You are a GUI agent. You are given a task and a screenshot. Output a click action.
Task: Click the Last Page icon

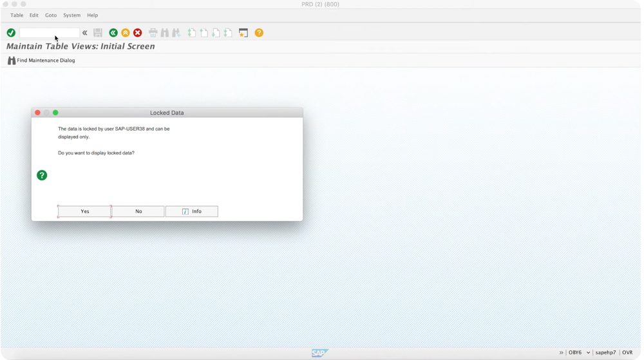pos(228,33)
